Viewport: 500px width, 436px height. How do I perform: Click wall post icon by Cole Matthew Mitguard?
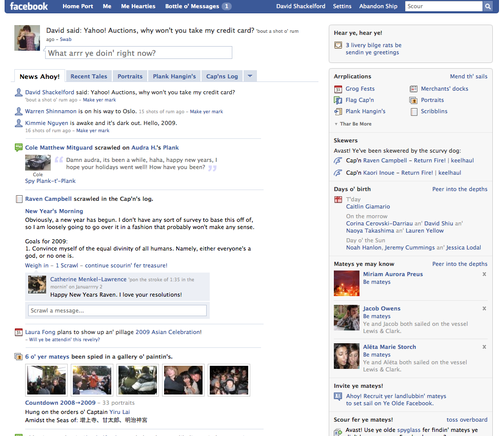pos(19,147)
